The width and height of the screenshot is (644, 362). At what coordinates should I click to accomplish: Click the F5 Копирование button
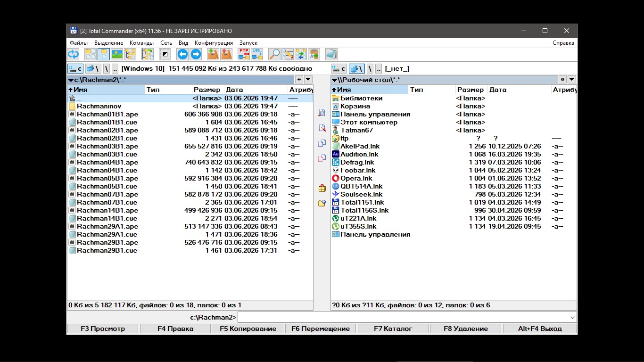pyautogui.click(x=248, y=329)
